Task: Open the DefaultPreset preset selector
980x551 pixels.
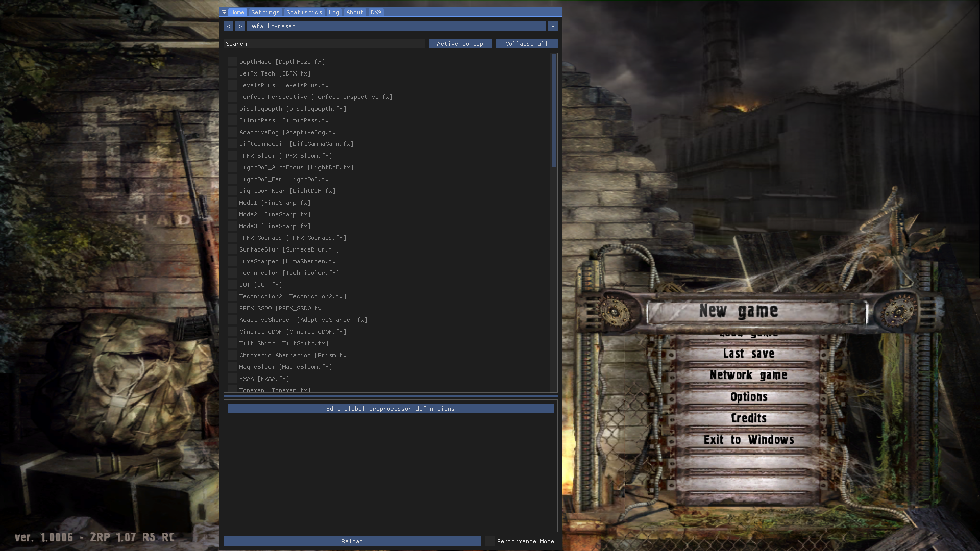Action: [x=397, y=26]
